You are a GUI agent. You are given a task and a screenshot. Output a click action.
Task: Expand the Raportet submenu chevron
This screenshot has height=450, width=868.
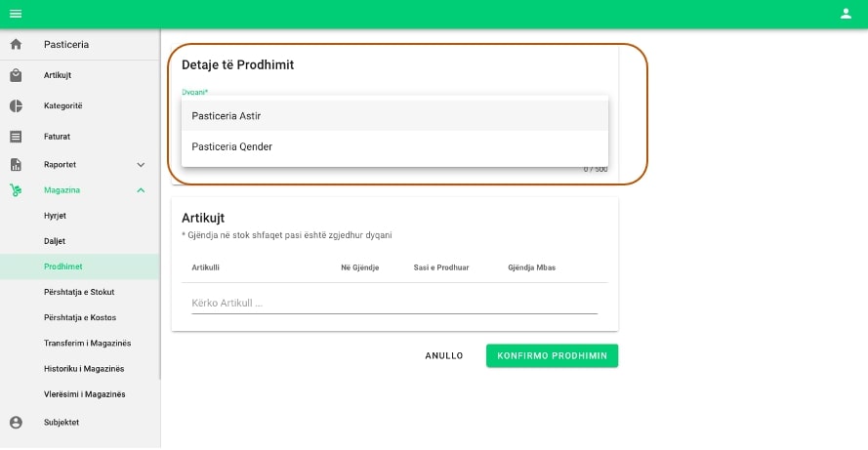(141, 165)
